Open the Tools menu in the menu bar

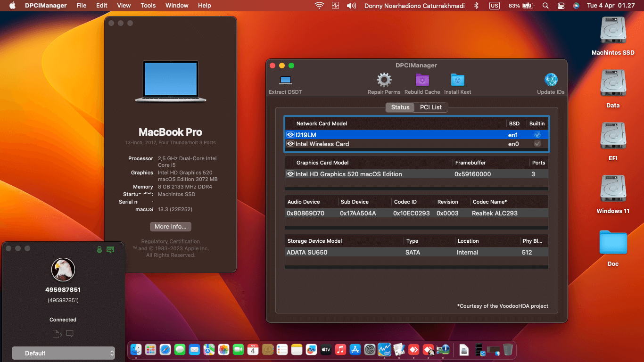pyautogui.click(x=148, y=6)
